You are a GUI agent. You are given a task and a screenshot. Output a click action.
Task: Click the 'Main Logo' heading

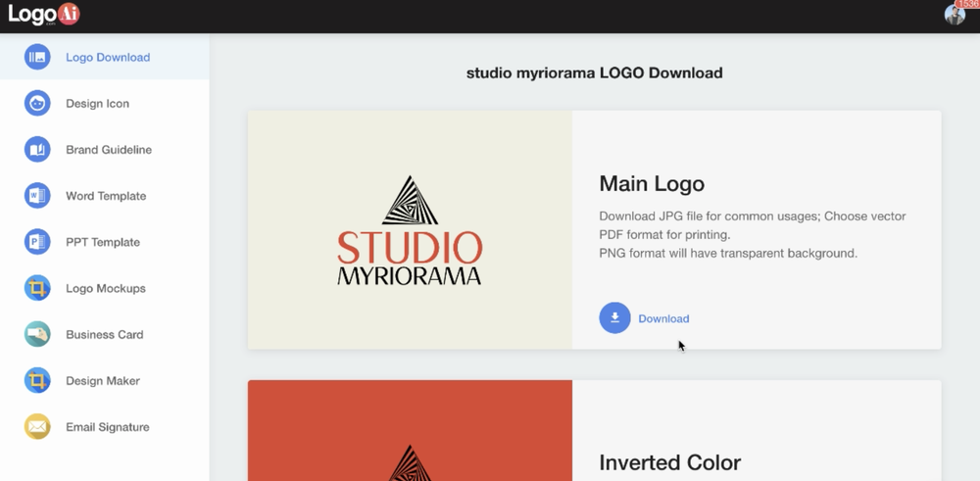tap(652, 183)
